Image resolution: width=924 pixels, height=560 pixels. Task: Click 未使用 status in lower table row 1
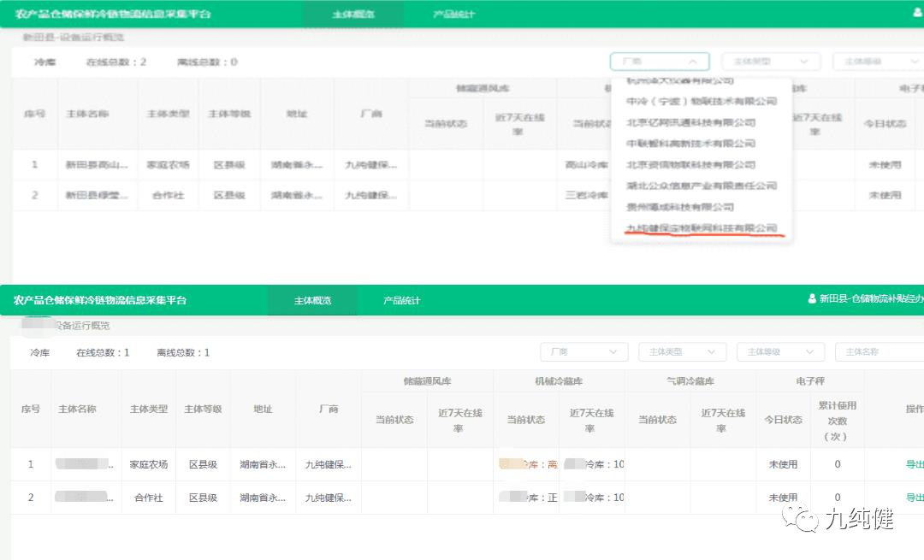tap(783, 464)
